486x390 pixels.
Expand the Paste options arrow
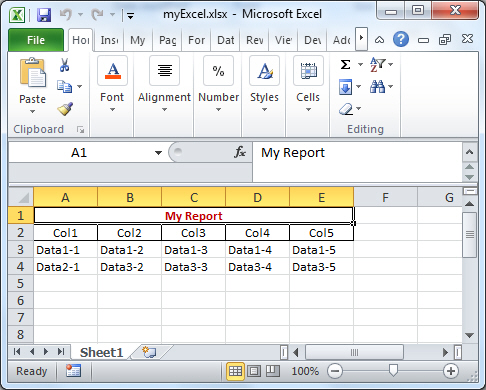point(32,111)
